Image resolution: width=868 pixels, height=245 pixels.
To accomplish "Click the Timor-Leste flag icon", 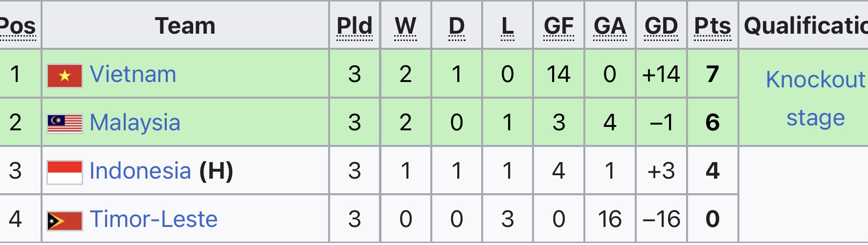I will tap(65, 221).
